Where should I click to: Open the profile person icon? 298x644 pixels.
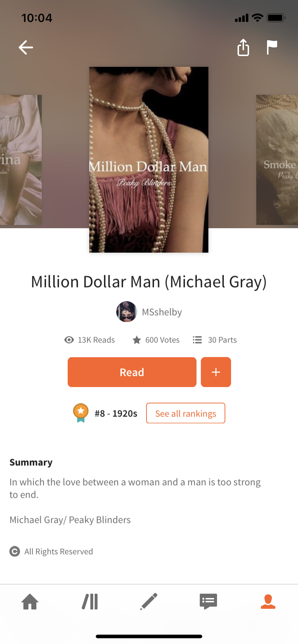(268, 602)
